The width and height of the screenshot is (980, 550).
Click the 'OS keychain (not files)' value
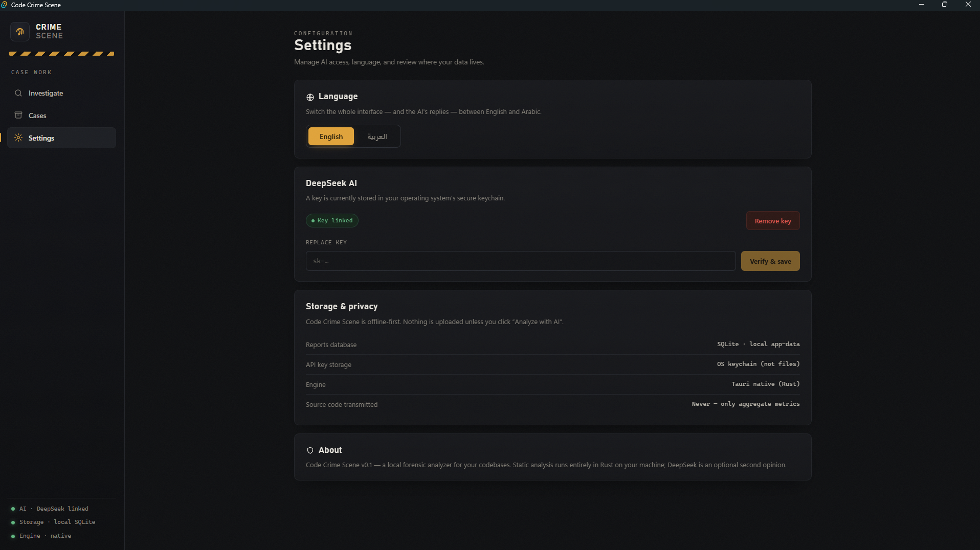(x=758, y=364)
